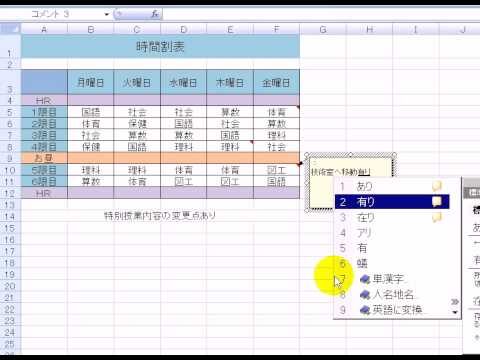Select column A header
This screenshot has height=360, width=480.
click(44, 29)
